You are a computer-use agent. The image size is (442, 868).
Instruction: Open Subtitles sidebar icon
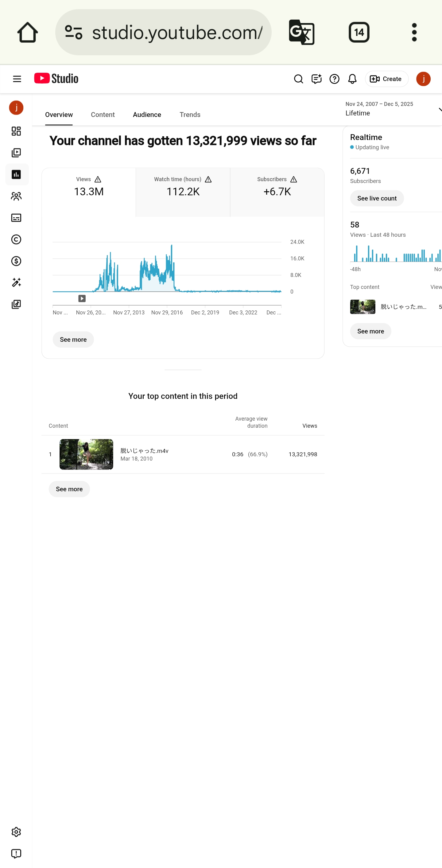pos(16,218)
